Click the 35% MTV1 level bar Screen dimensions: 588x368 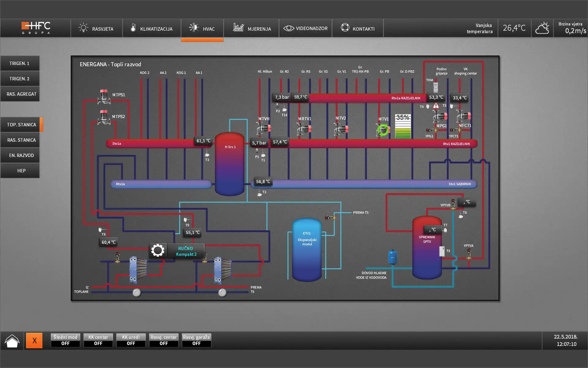pos(403,127)
